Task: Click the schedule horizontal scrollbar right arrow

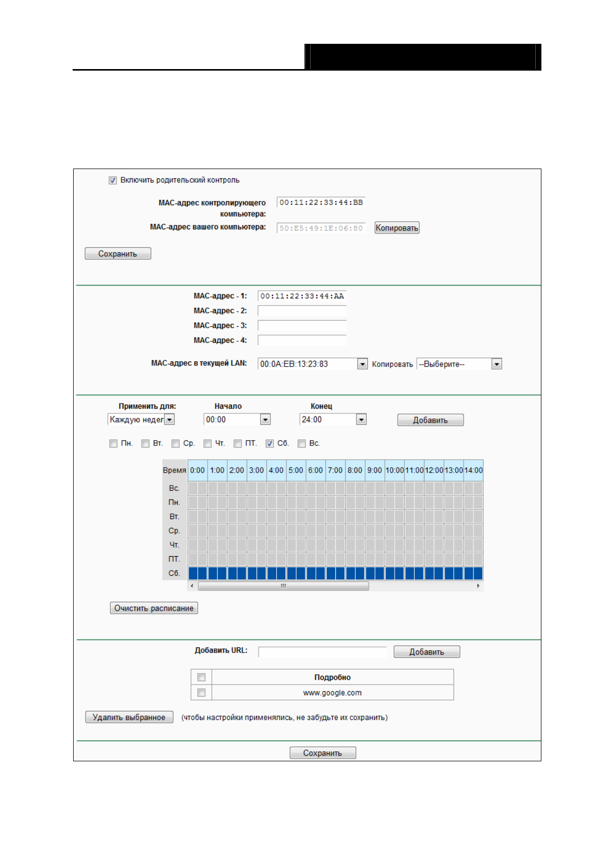Action: pyautogui.click(x=479, y=586)
